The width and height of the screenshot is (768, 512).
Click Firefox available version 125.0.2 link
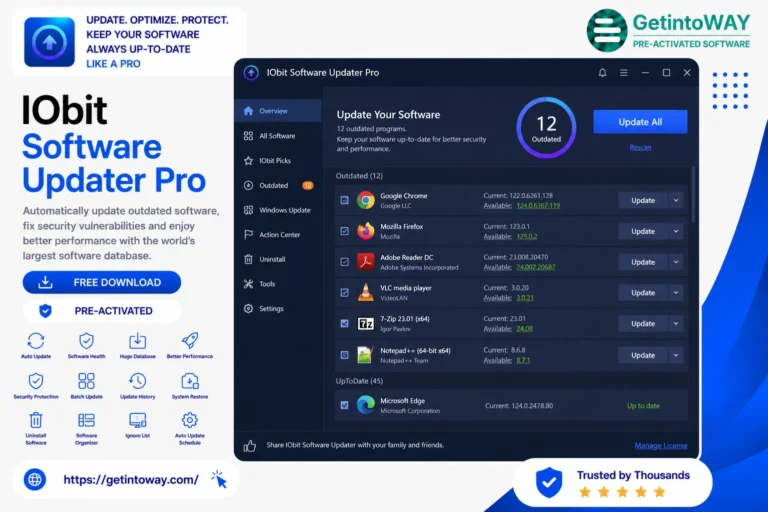tap(527, 236)
